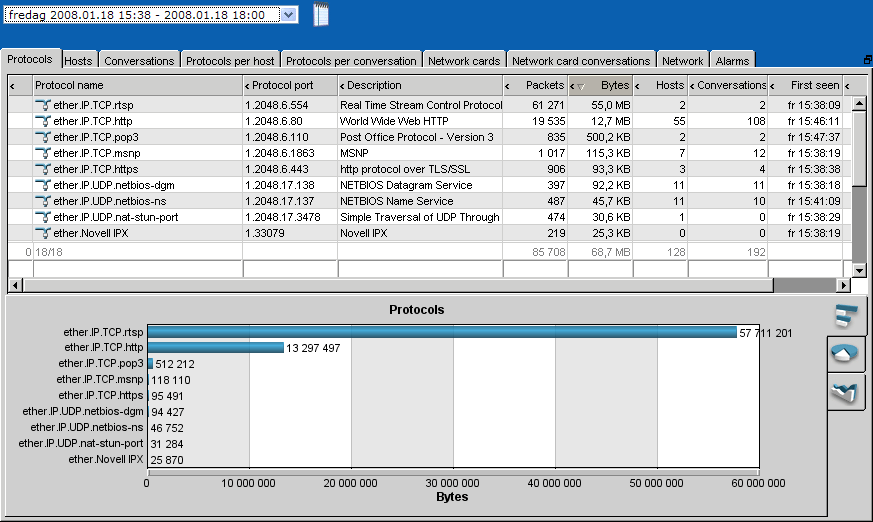
Task: Click protocol icon for ether.IP.TCP.msnp row
Action: pos(43,153)
